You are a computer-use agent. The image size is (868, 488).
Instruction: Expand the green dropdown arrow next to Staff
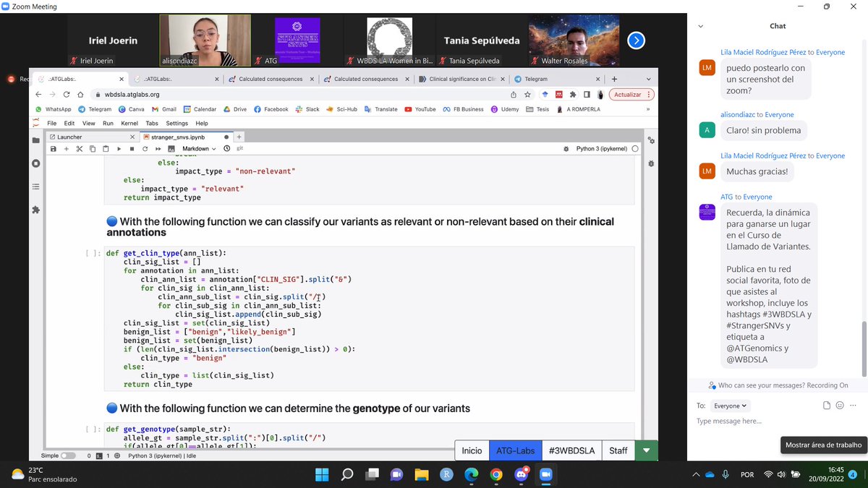click(646, 450)
